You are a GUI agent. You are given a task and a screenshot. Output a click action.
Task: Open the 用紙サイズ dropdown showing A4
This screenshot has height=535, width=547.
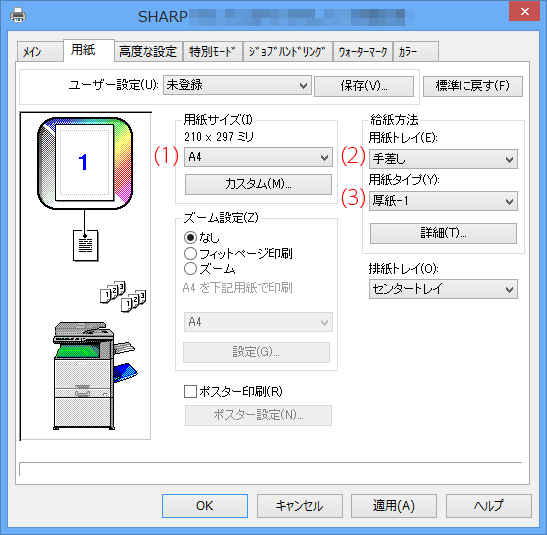point(258,157)
